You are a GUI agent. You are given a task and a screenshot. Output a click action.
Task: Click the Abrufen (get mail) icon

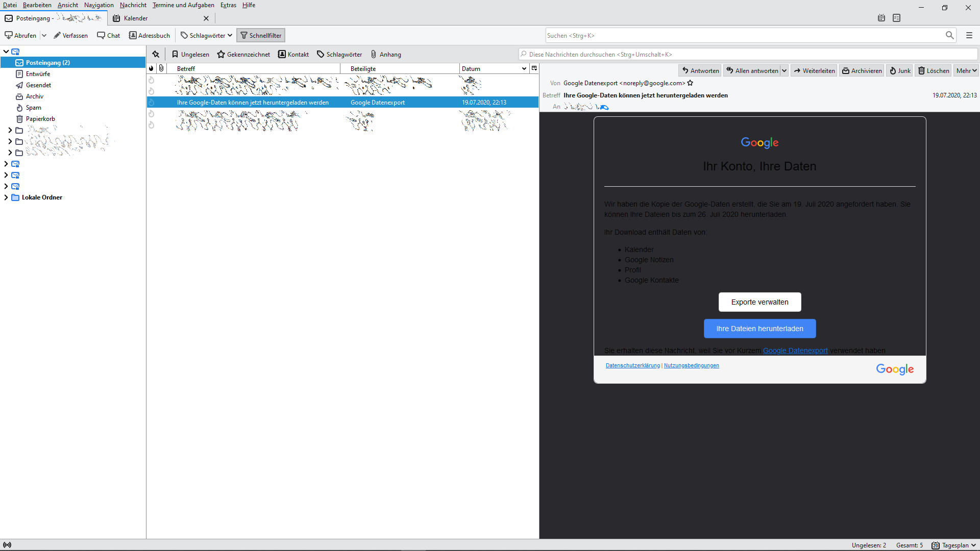coord(9,36)
